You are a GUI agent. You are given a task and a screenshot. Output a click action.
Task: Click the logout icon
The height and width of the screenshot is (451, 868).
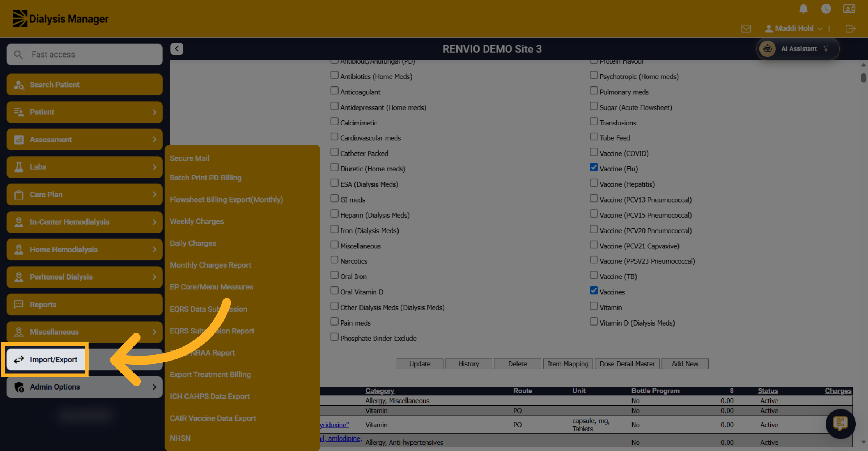tap(850, 29)
